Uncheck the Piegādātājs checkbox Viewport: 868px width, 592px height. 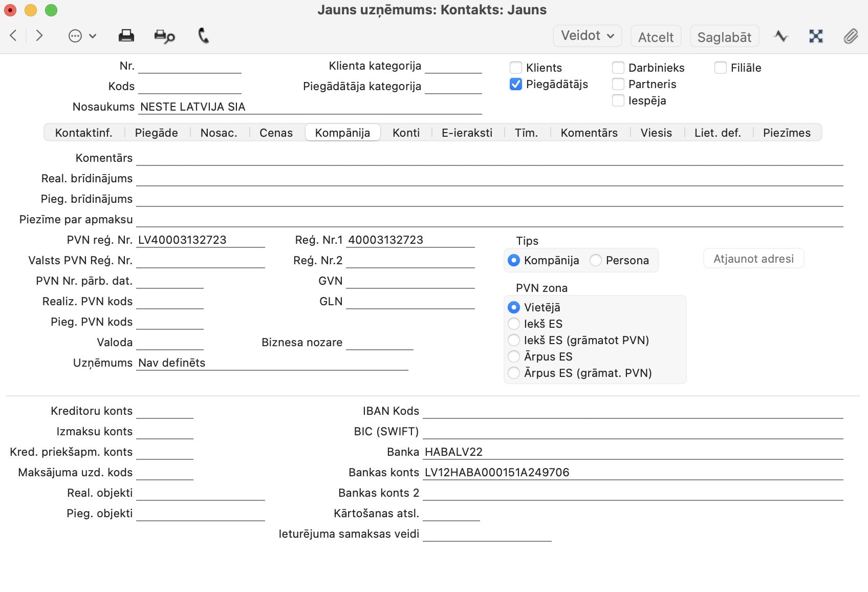[516, 84]
